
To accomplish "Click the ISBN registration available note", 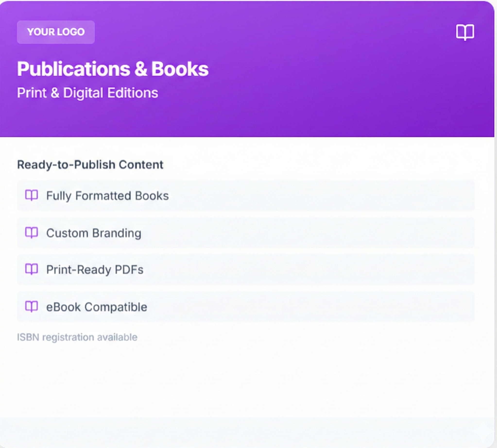I will point(77,337).
